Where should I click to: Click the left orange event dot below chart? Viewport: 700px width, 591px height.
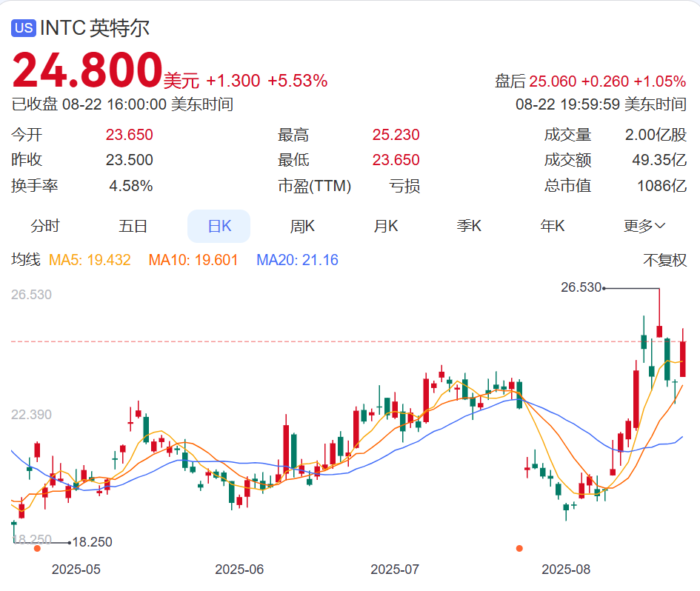36,550
